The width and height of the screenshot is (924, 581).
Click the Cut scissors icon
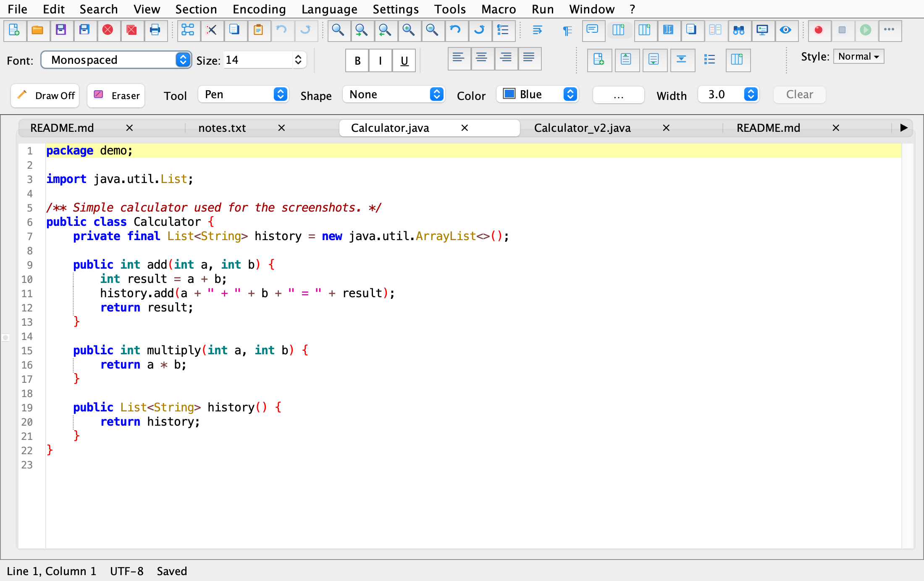coord(212,30)
